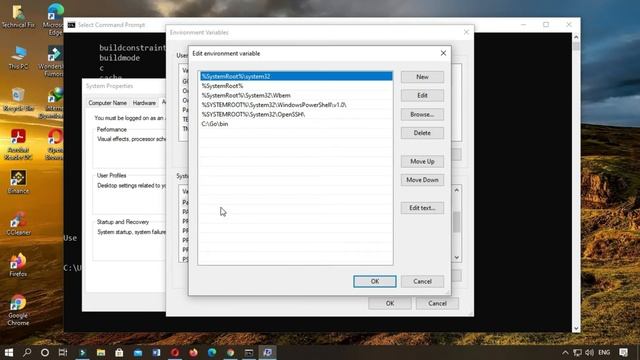The height and width of the screenshot is (360, 640).
Task: Open Internet Download Manager desktop shortcut
Action: 53,103
